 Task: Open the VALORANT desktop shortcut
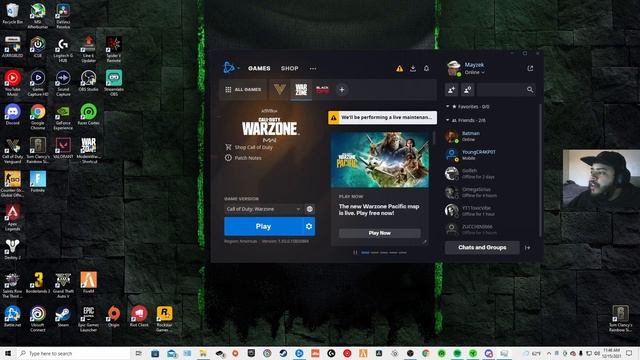click(63, 148)
